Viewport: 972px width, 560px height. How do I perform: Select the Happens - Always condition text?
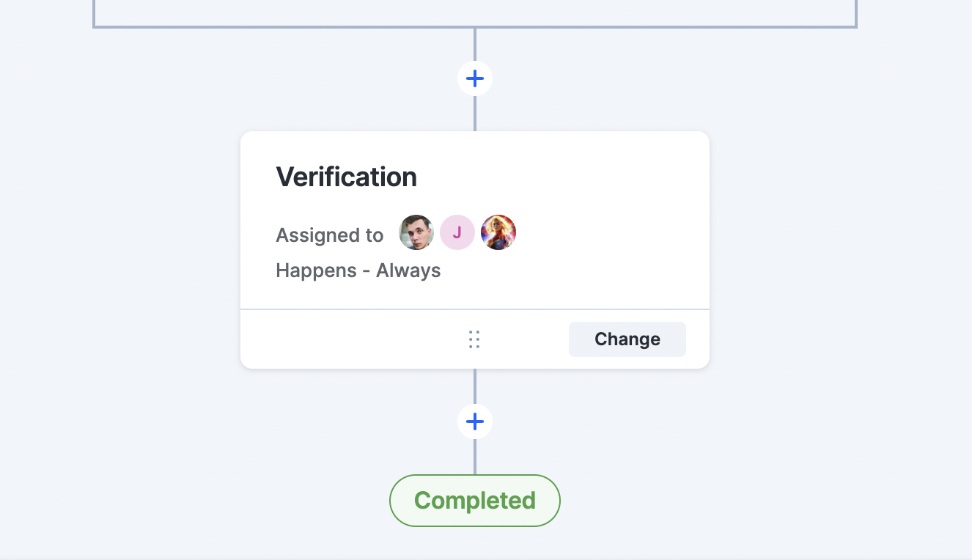(x=358, y=270)
